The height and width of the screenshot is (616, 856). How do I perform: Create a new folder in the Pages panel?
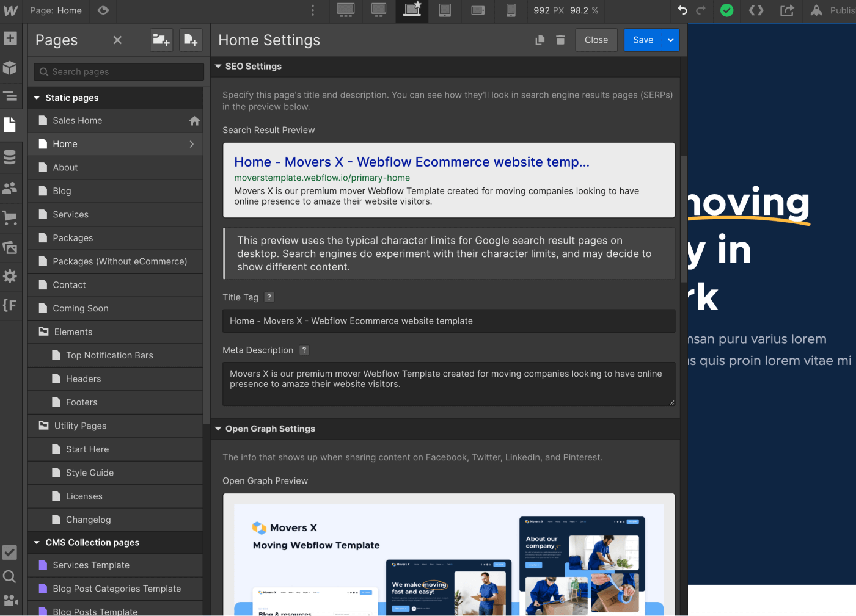[161, 40]
